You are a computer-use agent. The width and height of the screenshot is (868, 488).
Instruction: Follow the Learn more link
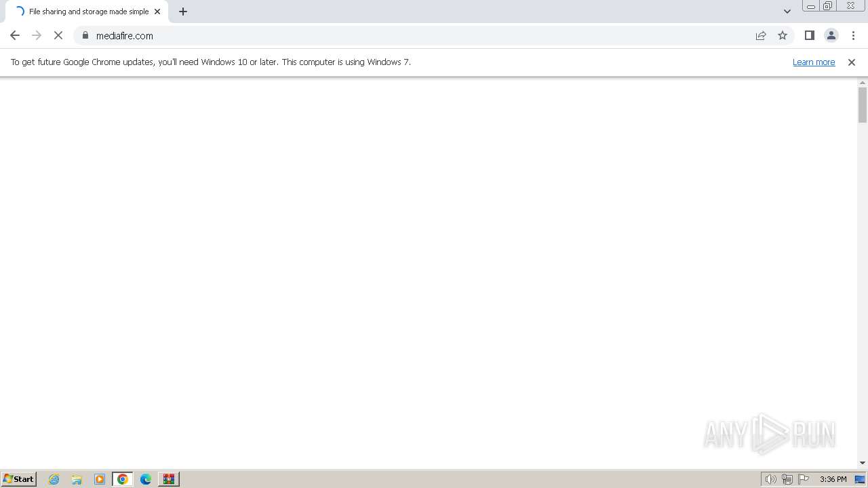pyautogui.click(x=814, y=62)
